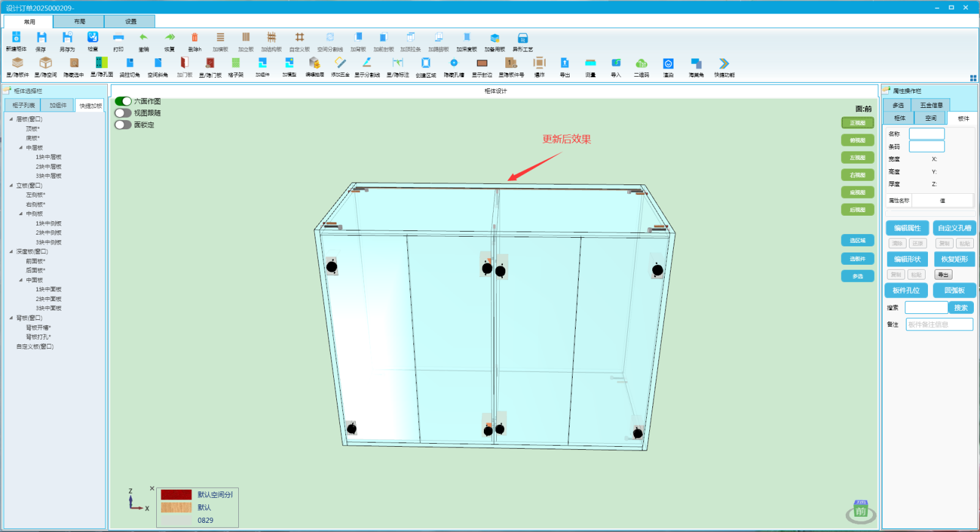980x532 pixels.
Task: Click the 另存为 save-as icon
Action: pyautogui.click(x=67, y=38)
